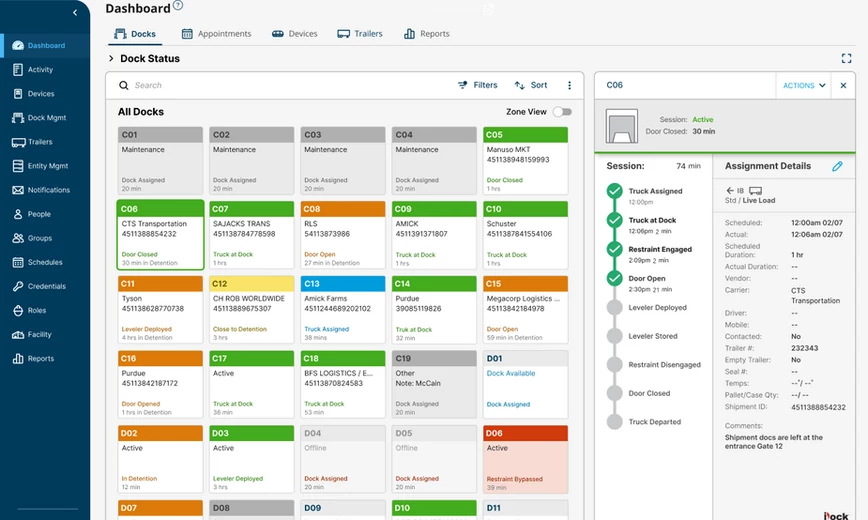Screen dimensions: 868x520
Task: Collapse the sidebar with the arrow icon
Action: pos(75,12)
